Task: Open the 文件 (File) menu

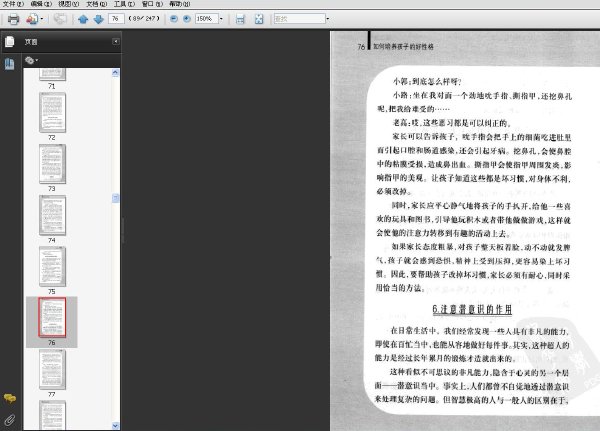Action: (13, 4)
